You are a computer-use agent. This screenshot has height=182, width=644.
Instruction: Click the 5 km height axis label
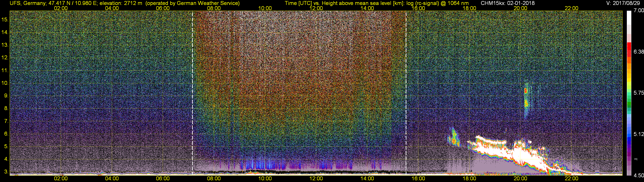pos(6,147)
